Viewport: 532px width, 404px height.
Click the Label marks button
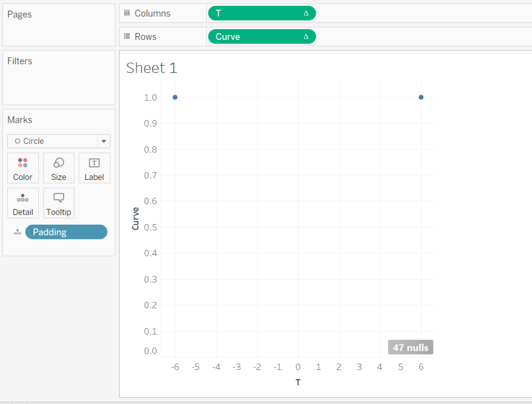[x=94, y=168]
